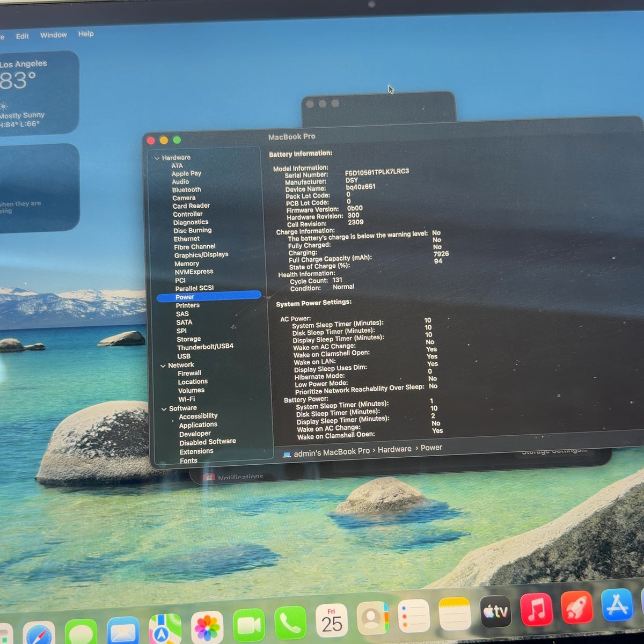Select Locations under Network
Screen dimensions: 644x644
tap(193, 382)
